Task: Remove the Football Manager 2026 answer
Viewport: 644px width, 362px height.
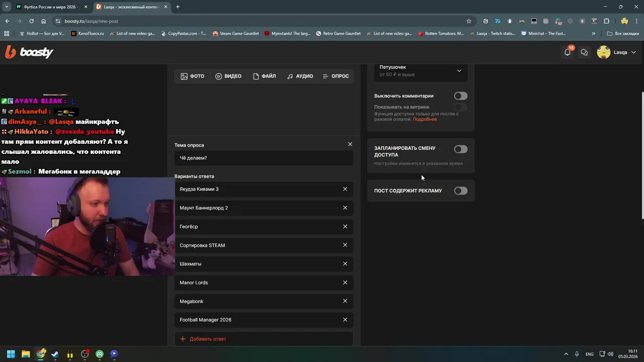Action: pyautogui.click(x=345, y=320)
